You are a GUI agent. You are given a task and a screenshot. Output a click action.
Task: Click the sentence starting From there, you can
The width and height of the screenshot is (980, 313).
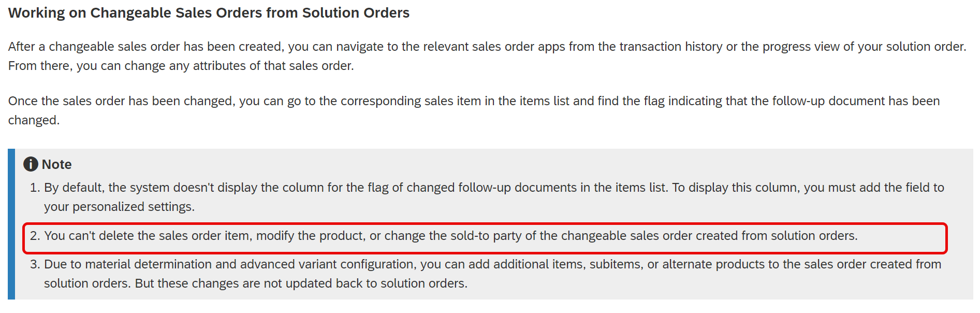pos(181,66)
